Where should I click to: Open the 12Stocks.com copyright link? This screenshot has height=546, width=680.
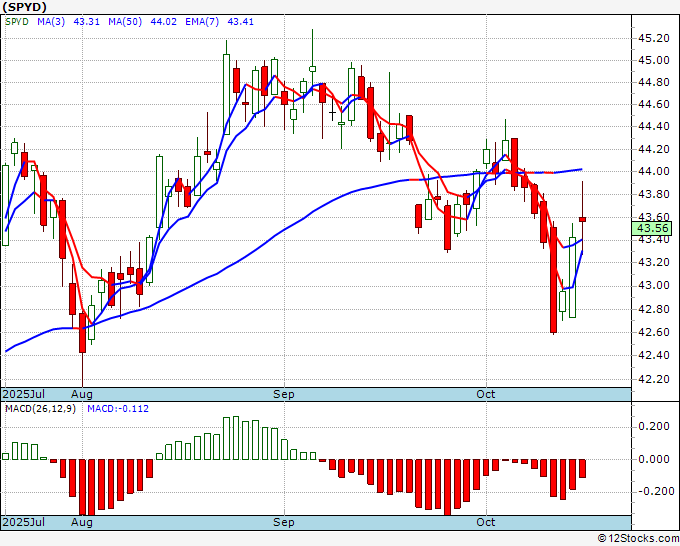(638, 539)
